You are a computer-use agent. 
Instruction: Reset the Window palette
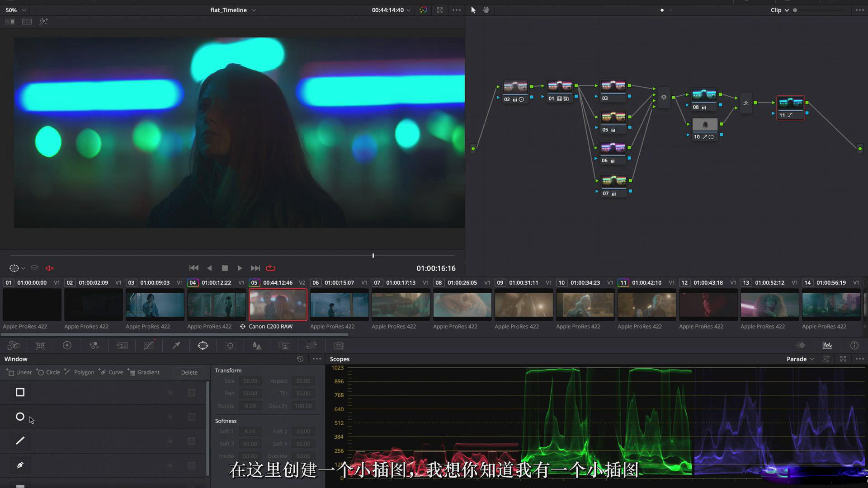pyautogui.click(x=300, y=359)
